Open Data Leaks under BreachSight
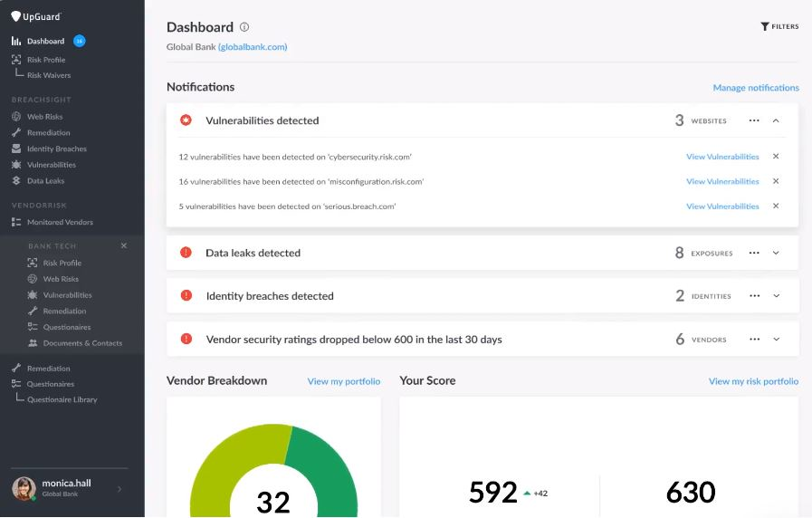The image size is (812, 518). [45, 181]
